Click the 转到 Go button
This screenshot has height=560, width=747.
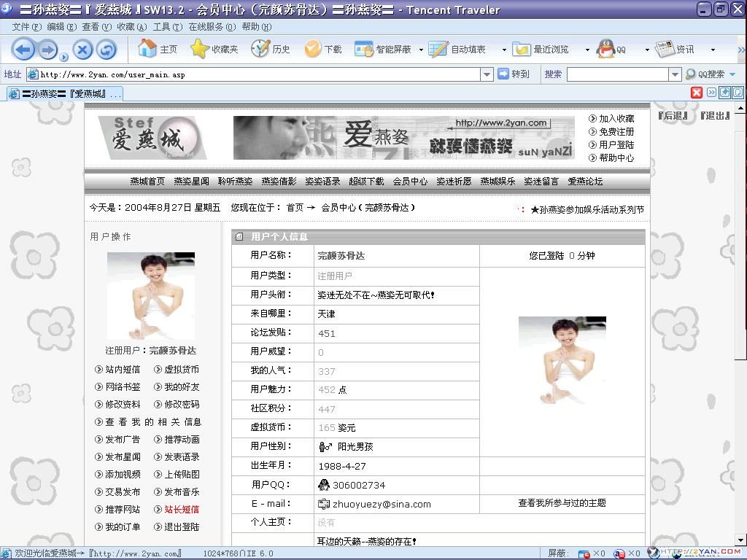(x=514, y=74)
